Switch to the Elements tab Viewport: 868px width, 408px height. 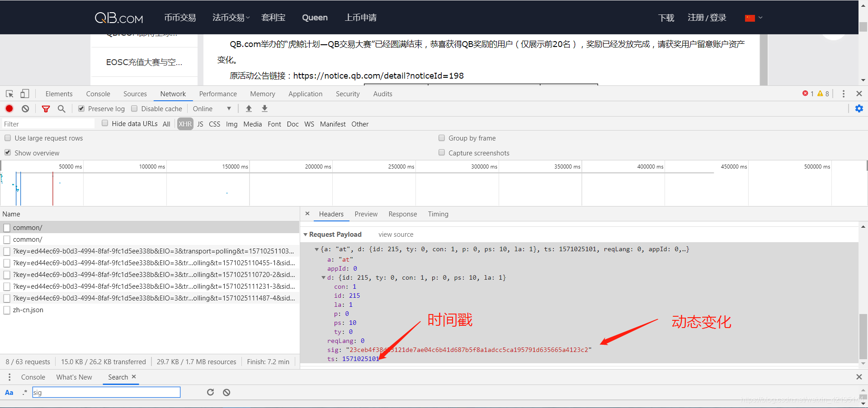point(59,94)
